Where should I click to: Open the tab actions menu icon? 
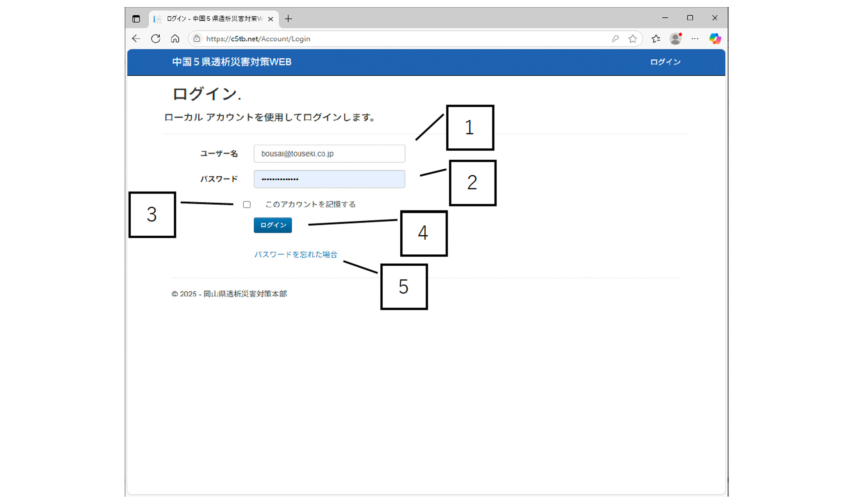[x=136, y=19]
